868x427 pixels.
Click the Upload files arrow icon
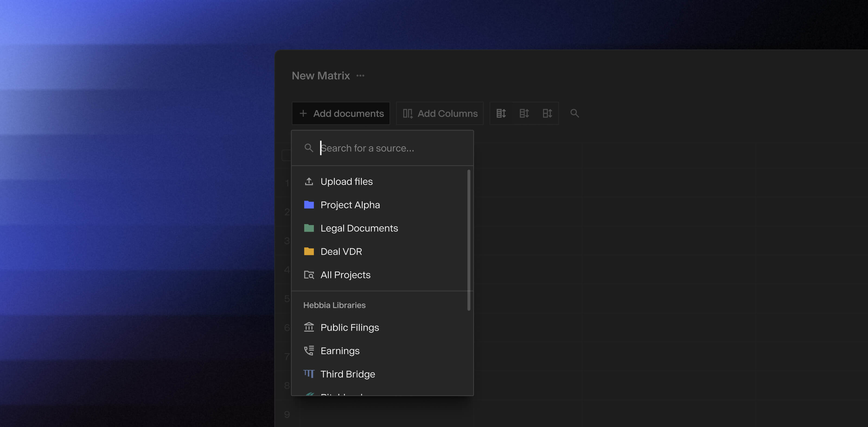point(309,181)
